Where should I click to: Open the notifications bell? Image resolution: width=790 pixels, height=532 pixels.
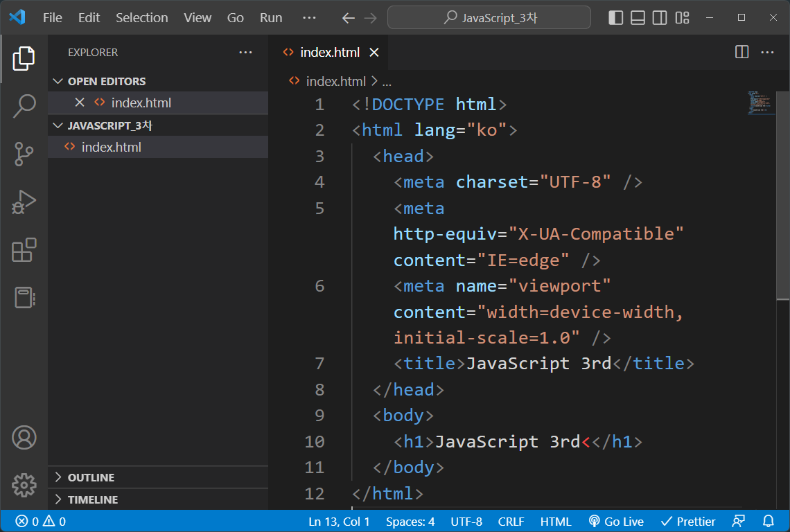point(768,521)
